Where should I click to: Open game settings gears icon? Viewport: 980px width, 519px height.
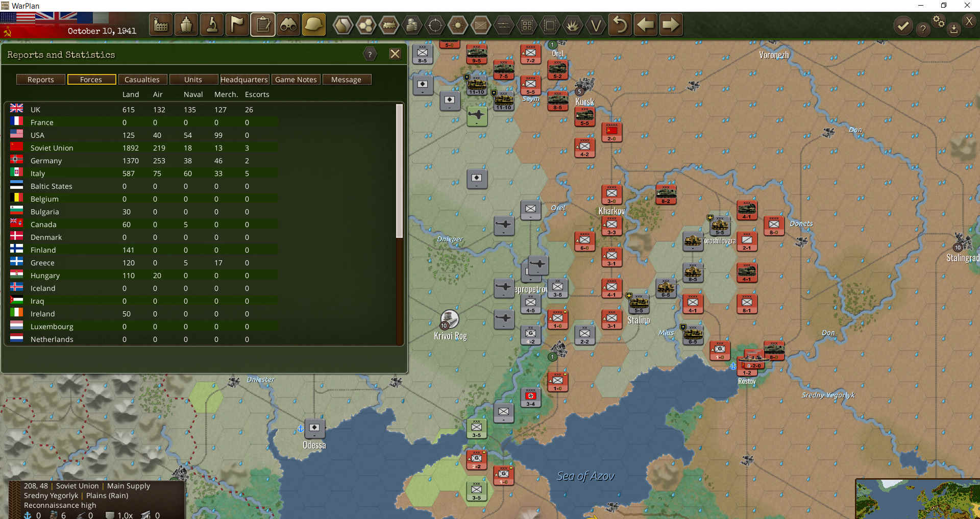pos(939,21)
